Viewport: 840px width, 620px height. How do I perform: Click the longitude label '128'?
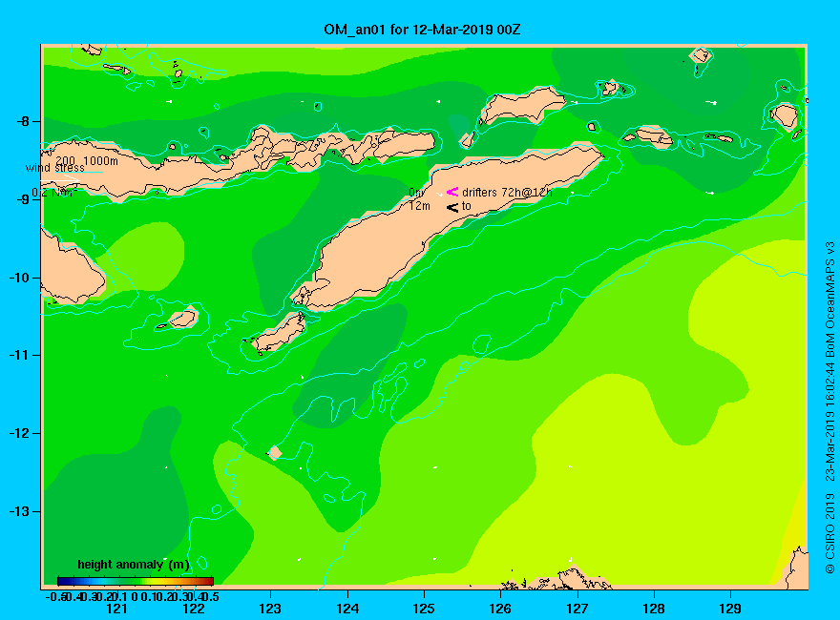coord(654,609)
